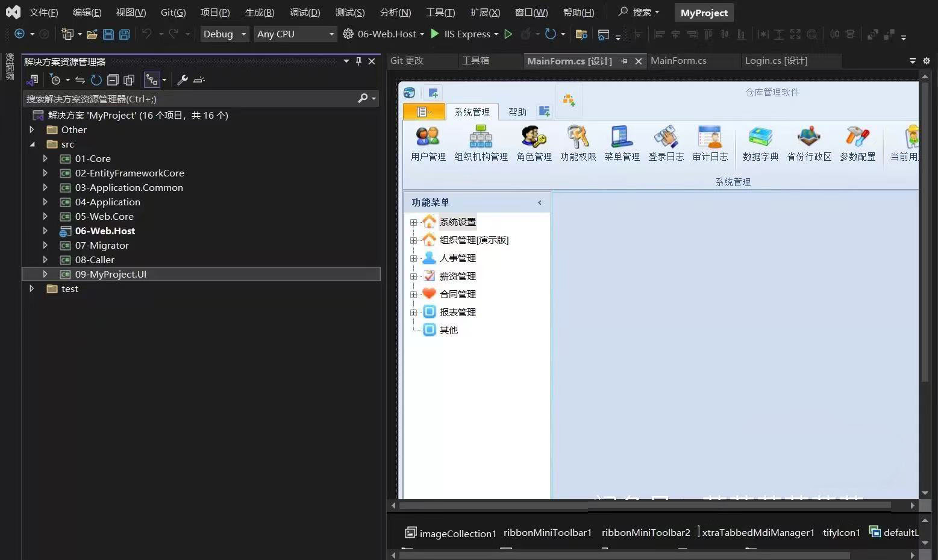This screenshot has width=938, height=560.
Task: Open the Git 更改 tab
Action: pos(407,61)
